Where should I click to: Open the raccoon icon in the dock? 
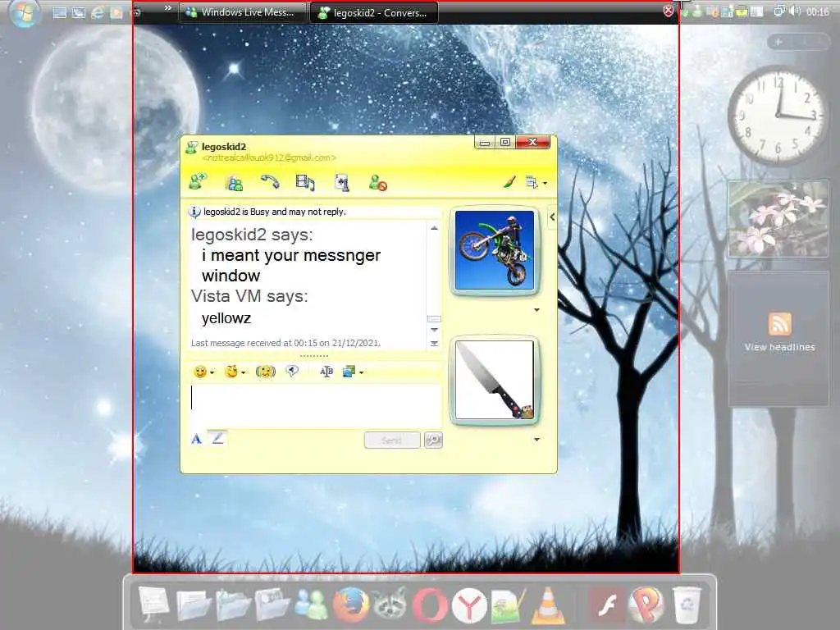pos(390,605)
